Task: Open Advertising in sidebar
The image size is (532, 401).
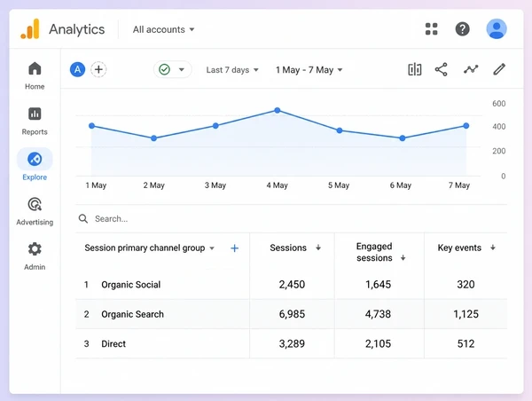Action: (35, 211)
